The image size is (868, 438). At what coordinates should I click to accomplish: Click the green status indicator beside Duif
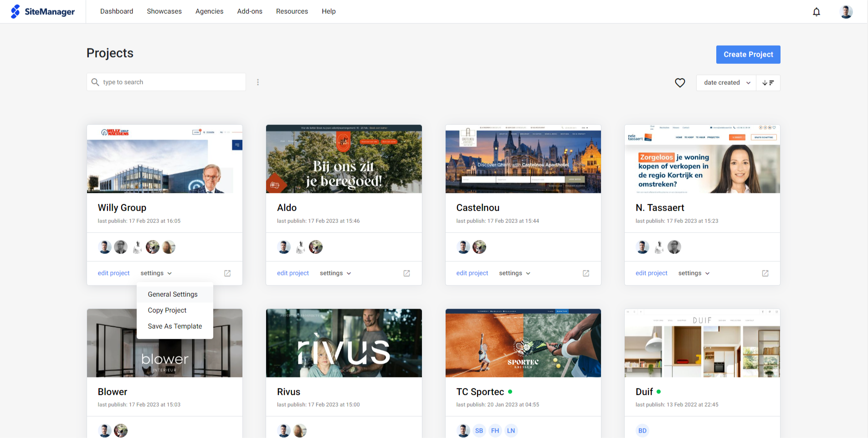coord(659,392)
